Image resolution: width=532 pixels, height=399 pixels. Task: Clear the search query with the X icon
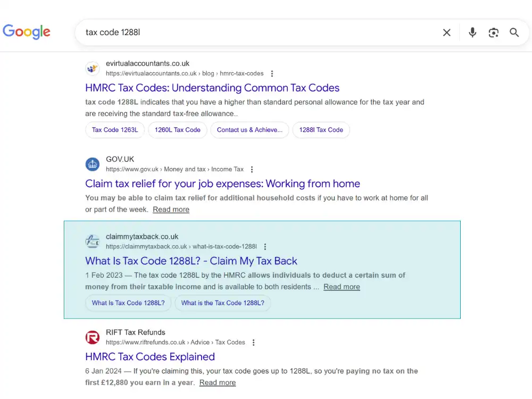[x=447, y=32]
